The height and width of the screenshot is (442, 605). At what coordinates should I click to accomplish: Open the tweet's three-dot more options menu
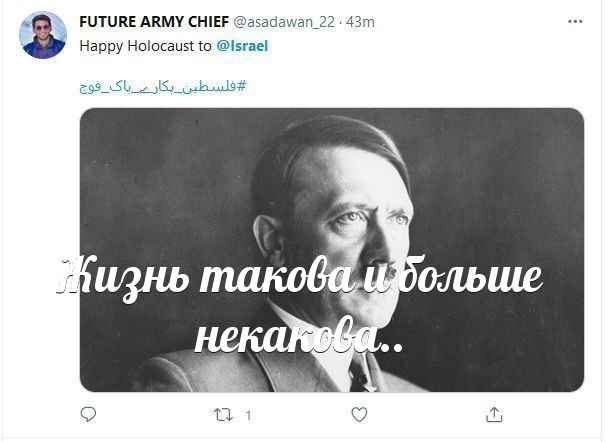click(x=575, y=22)
